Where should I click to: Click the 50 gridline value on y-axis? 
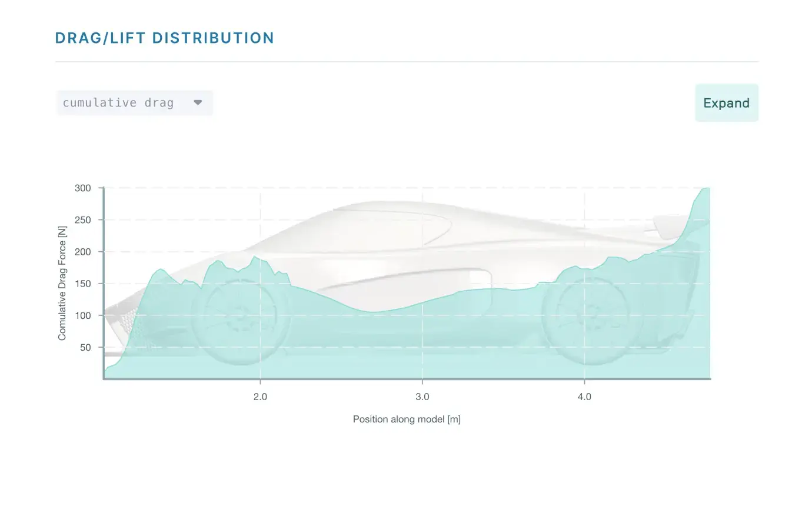(x=86, y=347)
